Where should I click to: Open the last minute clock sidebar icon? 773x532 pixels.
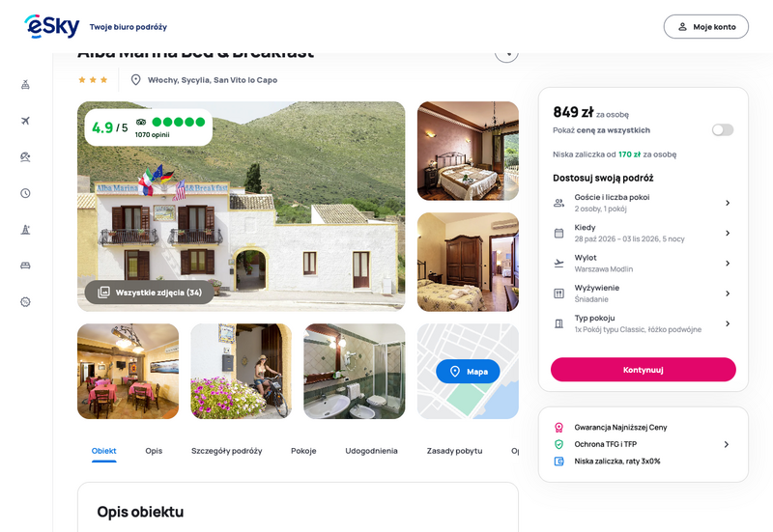point(26,193)
